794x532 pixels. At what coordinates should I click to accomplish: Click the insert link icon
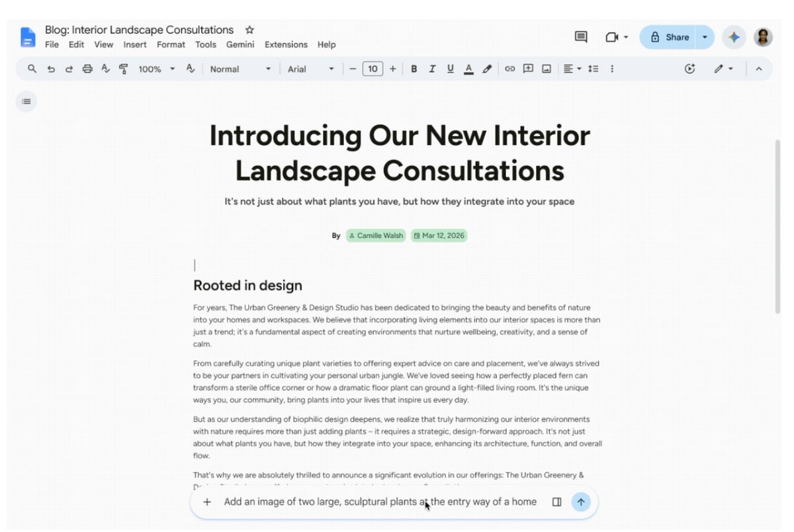509,69
